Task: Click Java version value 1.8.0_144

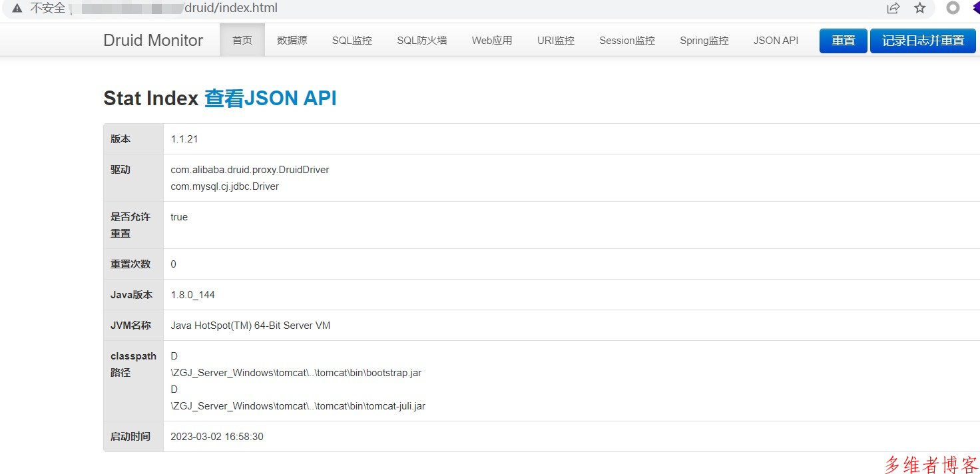Action: (192, 295)
